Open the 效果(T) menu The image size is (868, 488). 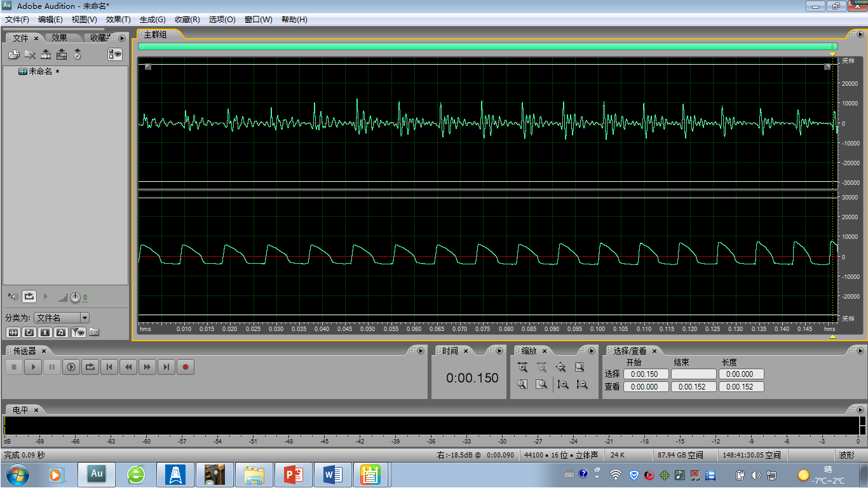pyautogui.click(x=118, y=20)
